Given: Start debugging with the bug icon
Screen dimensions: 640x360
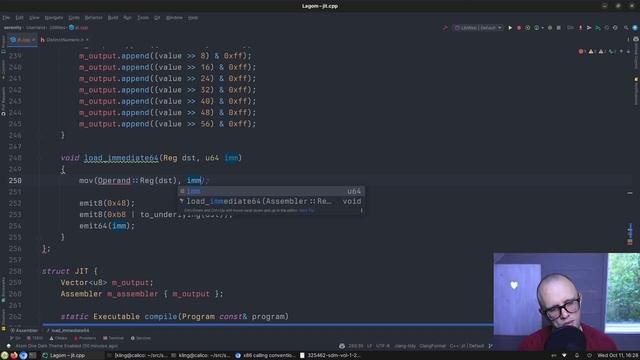Looking at the screenshot, I should pos(519,28).
